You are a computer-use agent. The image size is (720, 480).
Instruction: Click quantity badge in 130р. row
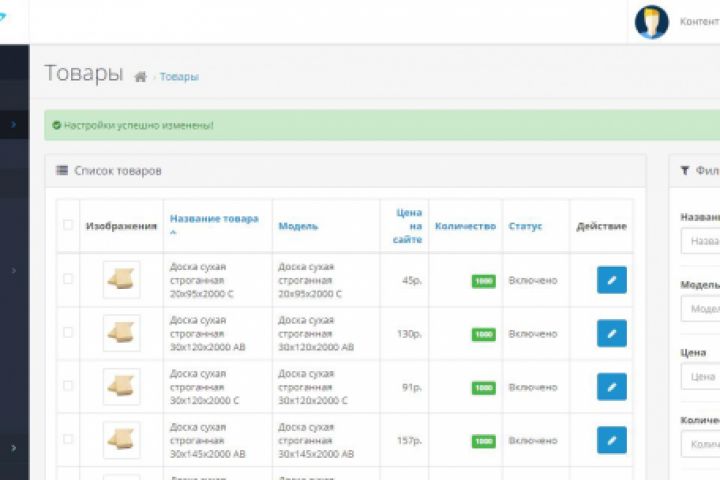[x=484, y=334]
